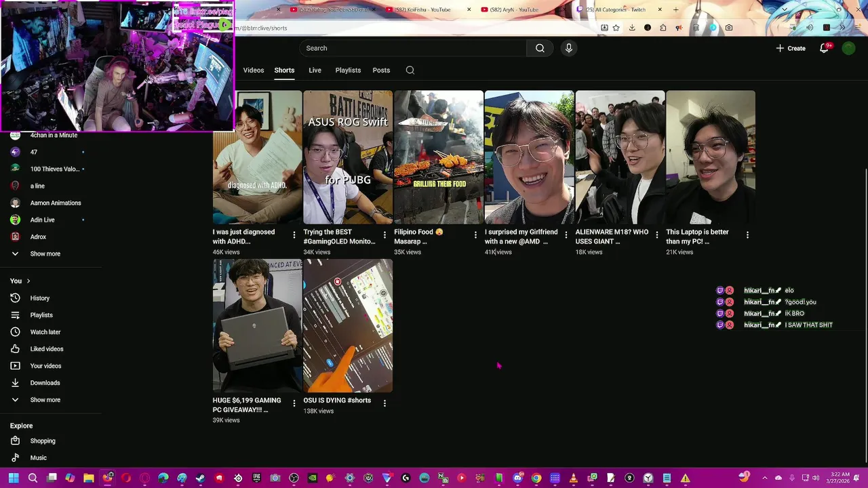The height and width of the screenshot is (488, 868).
Task: Open File Explorer from taskbar
Action: tap(89, 479)
